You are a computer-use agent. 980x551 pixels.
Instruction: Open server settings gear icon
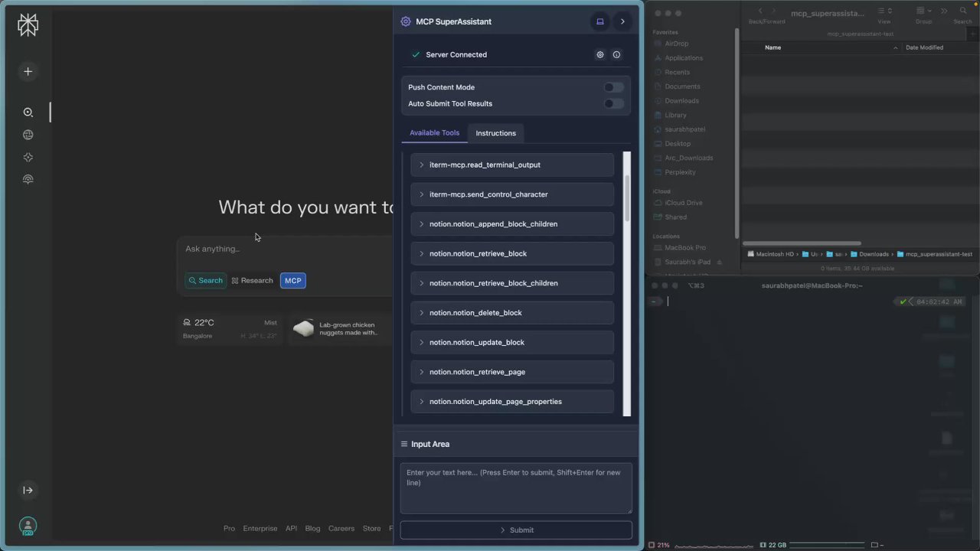pos(600,54)
